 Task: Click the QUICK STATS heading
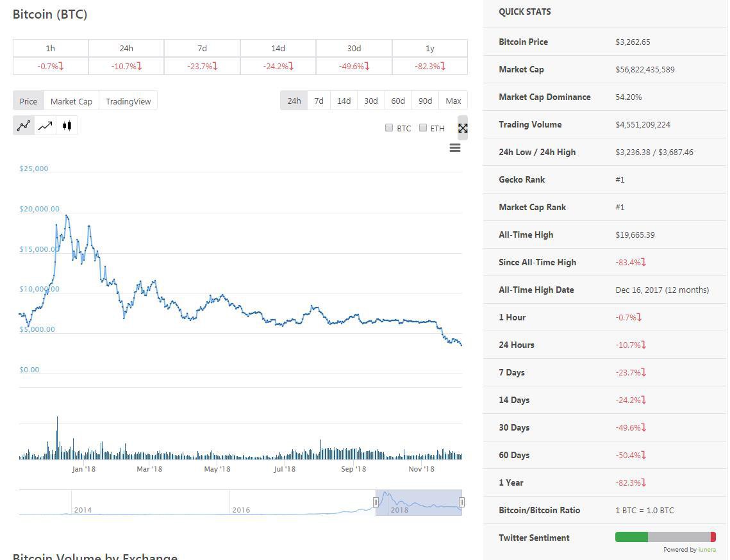(525, 12)
